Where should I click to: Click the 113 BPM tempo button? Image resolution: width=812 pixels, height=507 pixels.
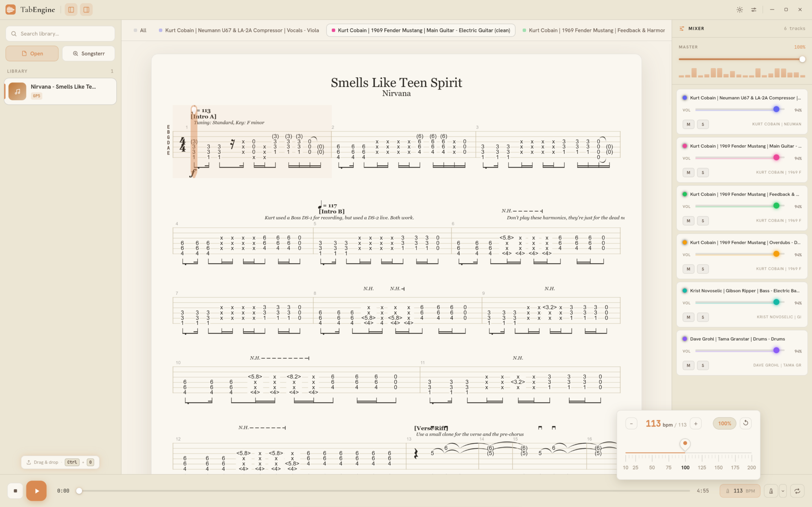[x=740, y=491]
